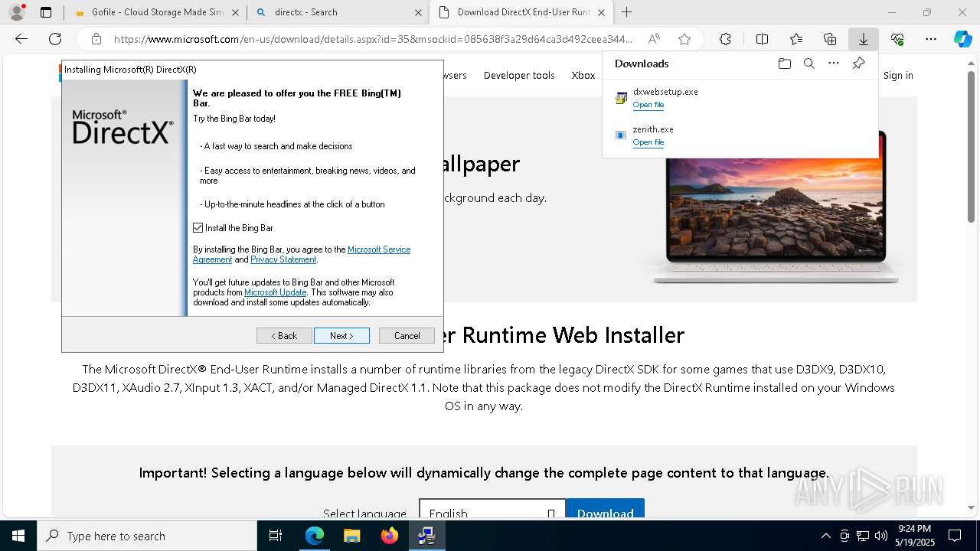Open tab actions menu icon
Viewport: 980px width, 551px height.
tap(46, 12)
